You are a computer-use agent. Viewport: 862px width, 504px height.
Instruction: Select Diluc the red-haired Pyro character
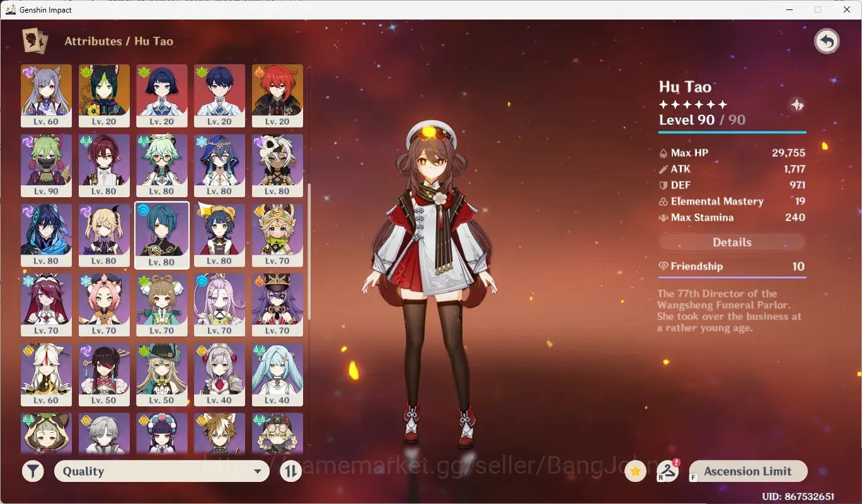[277, 96]
